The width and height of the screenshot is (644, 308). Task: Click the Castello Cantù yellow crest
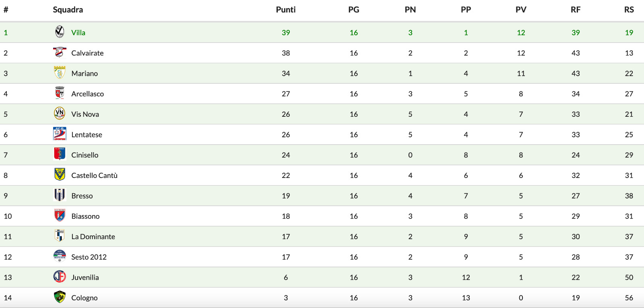[60, 175]
